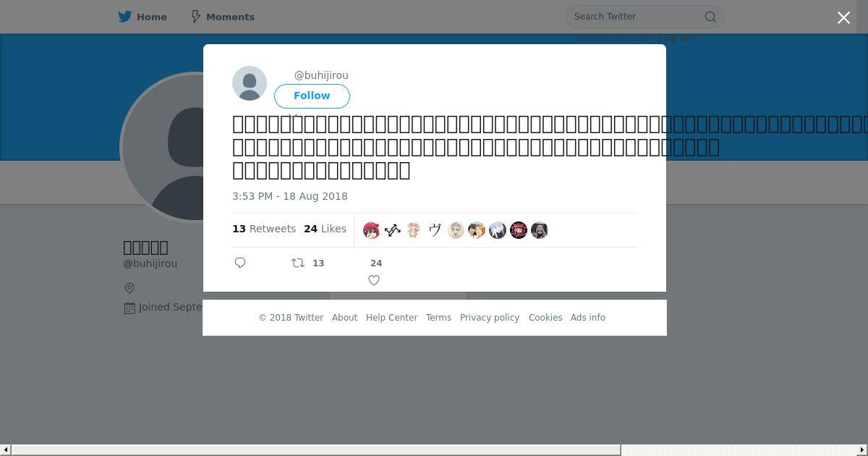Open the @buhijirou profile avatar in the tweet
Image resolution: width=868 pixels, height=456 pixels.
click(x=250, y=83)
